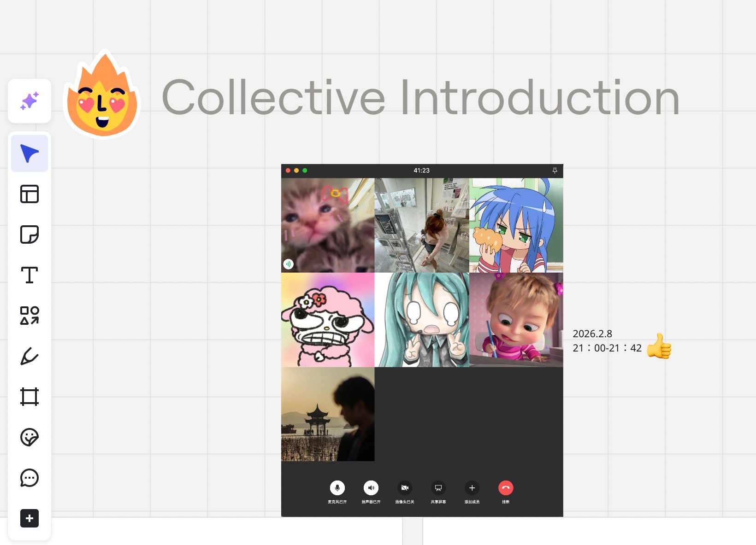Viewport: 756px width, 545px height.
Task: Click the red hang up button
Action: tap(506, 488)
